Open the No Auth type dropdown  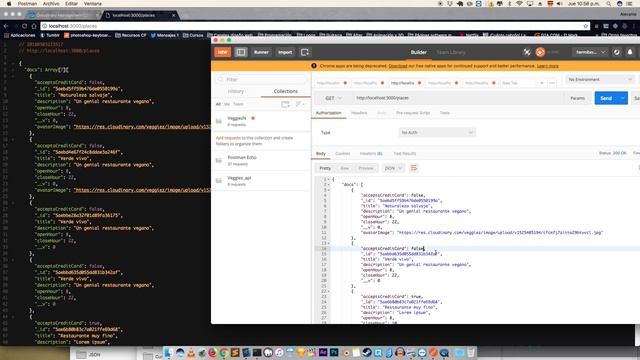coord(437,132)
